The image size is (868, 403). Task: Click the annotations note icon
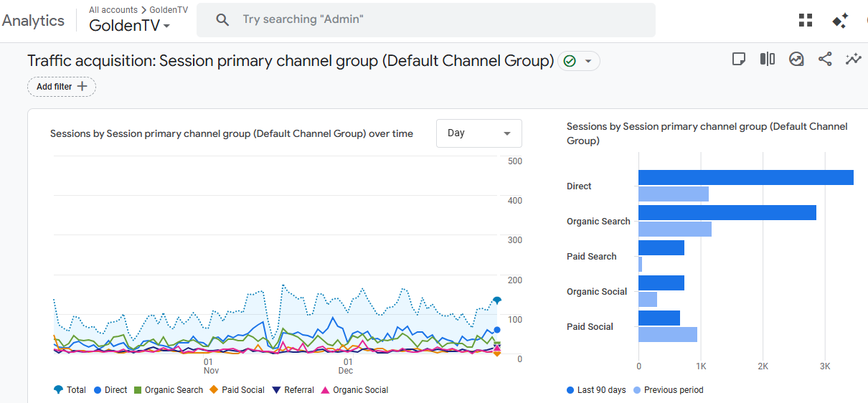(x=739, y=60)
